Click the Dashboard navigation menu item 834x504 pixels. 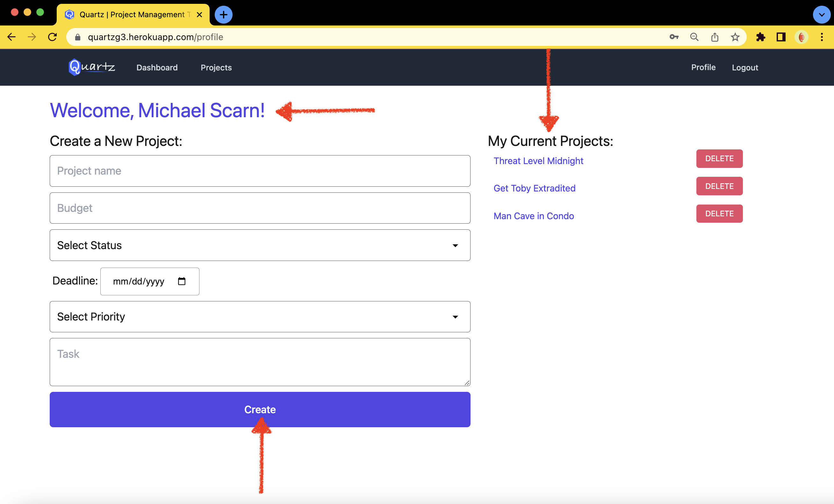157,67
